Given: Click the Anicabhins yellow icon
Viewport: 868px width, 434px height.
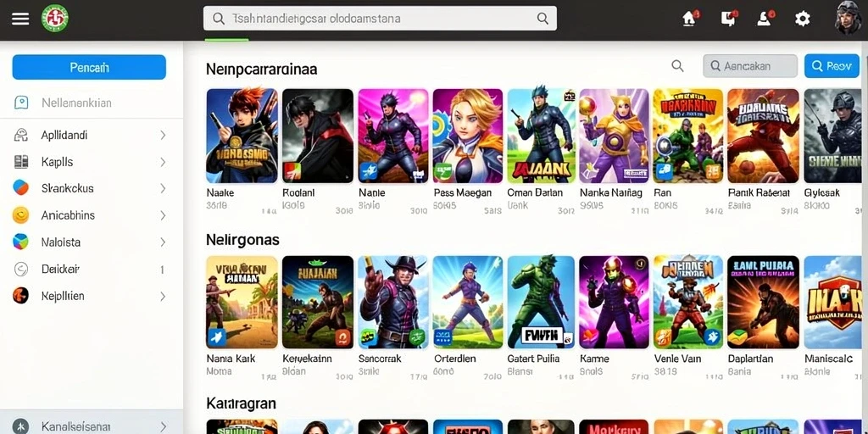Looking at the screenshot, I should [20, 214].
